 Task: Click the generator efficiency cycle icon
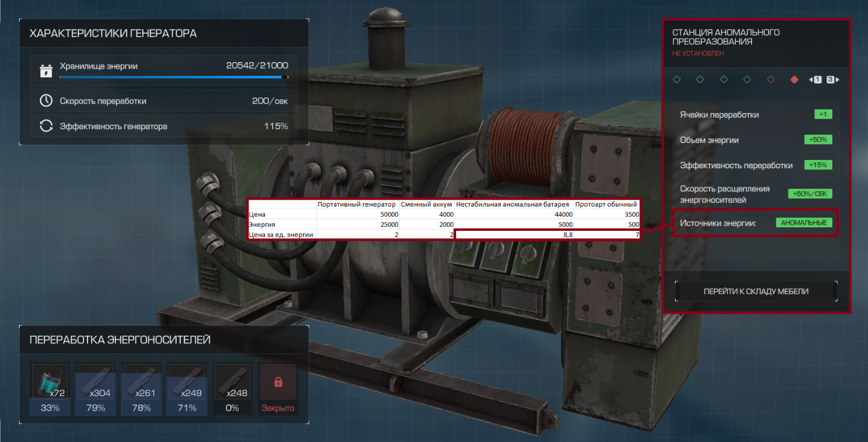46,126
